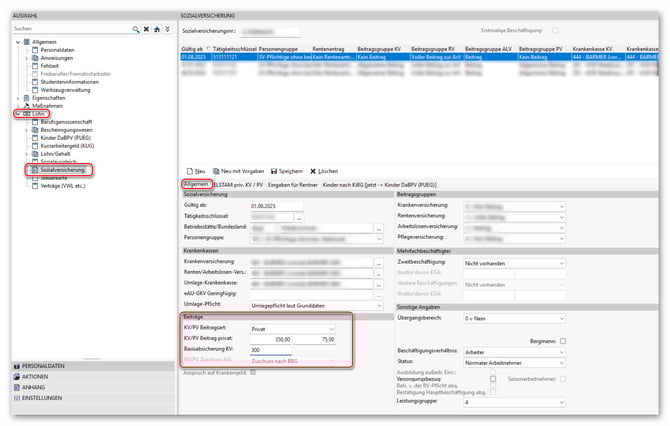670x426 pixels.
Task: Switch to the ELSTAM priv. KV / PV tab
Action: [236, 185]
